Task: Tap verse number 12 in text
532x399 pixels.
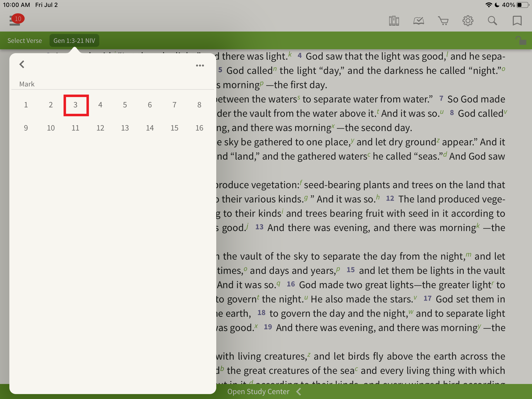Action: 390,198
